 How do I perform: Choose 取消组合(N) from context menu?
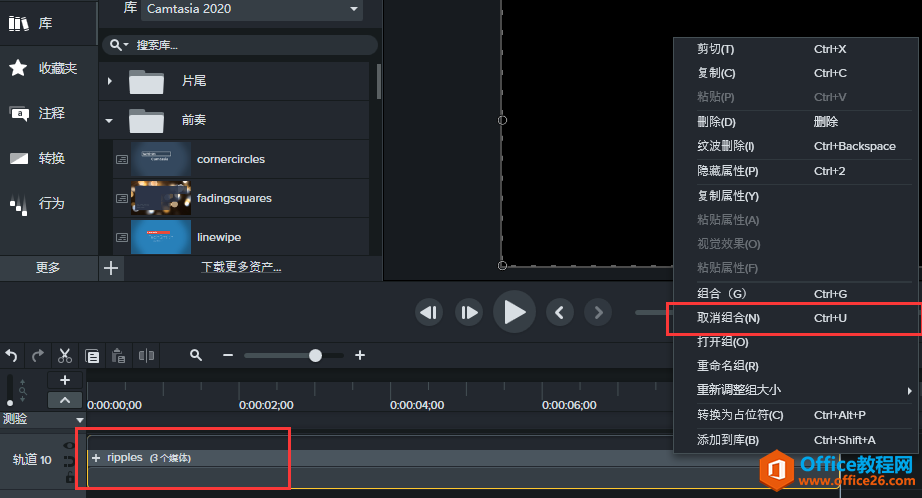coord(728,318)
